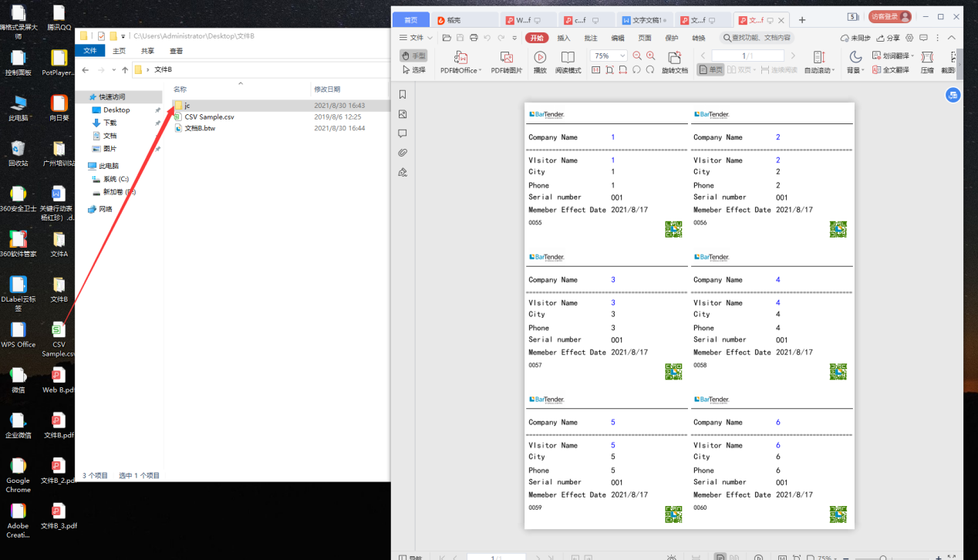This screenshot has width=978, height=560.
Task: Click the PDF转图片 icon
Action: pyautogui.click(x=507, y=58)
